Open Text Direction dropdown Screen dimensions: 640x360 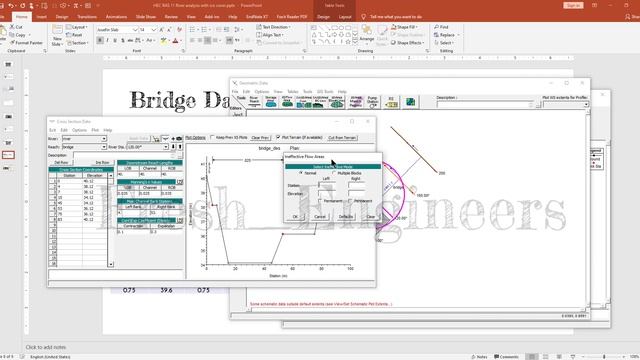click(273, 27)
